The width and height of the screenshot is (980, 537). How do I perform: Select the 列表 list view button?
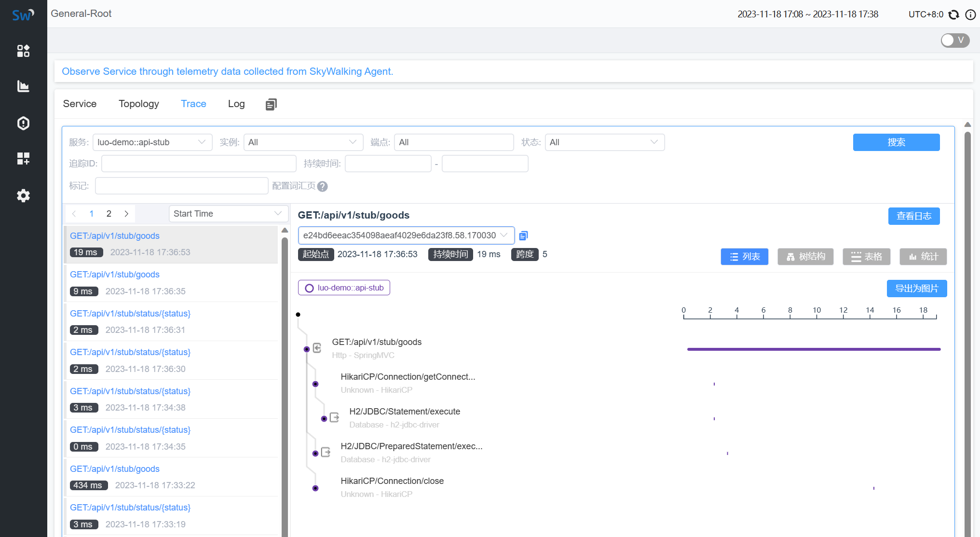click(745, 257)
